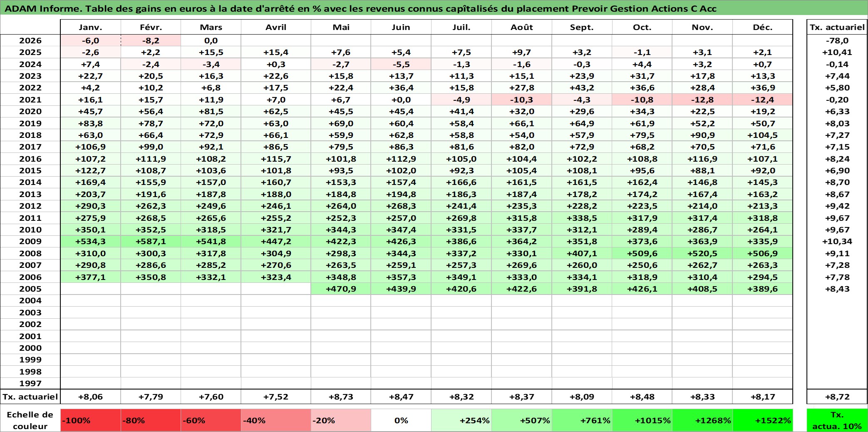The image size is (868, 432).
Task: Click the 'Sept.' column header
Action: click(582, 27)
